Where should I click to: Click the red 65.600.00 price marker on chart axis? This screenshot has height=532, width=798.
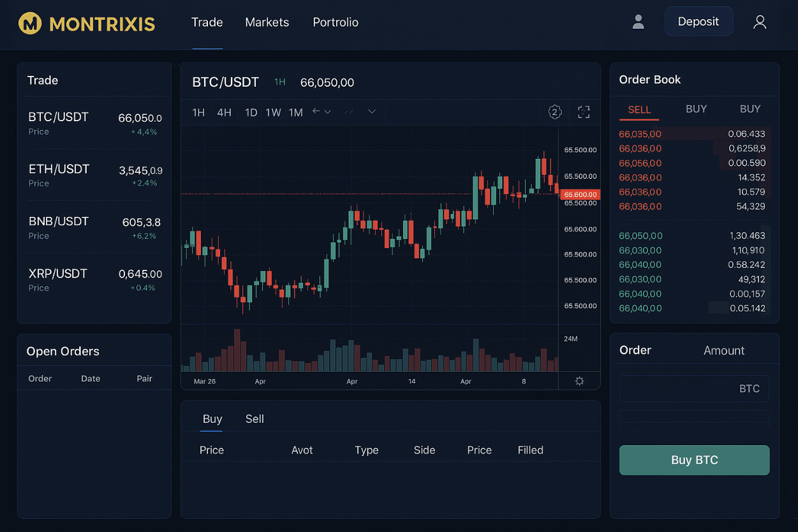click(x=580, y=195)
